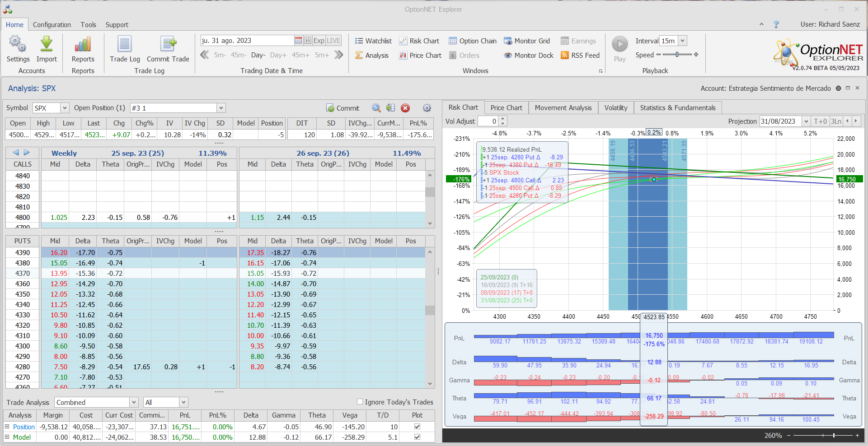The image size is (868, 446).
Task: Open the Configuration ribbon tab
Action: pos(52,25)
